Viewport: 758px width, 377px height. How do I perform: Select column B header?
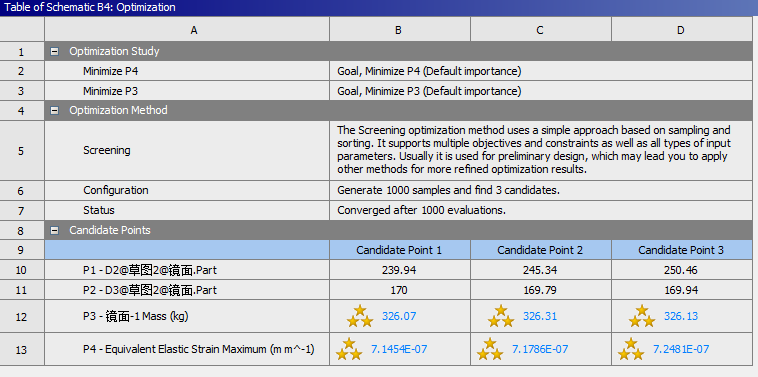400,30
